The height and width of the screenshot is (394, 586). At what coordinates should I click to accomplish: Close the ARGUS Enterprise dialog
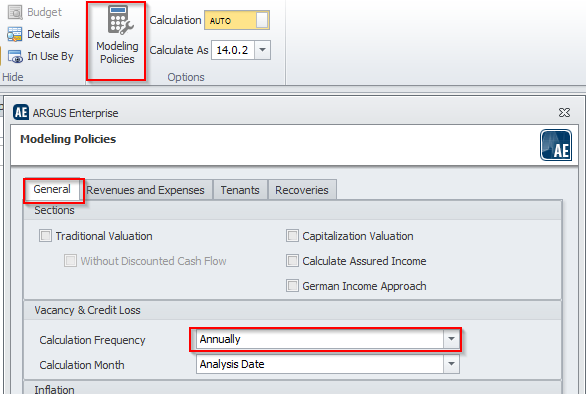564,113
